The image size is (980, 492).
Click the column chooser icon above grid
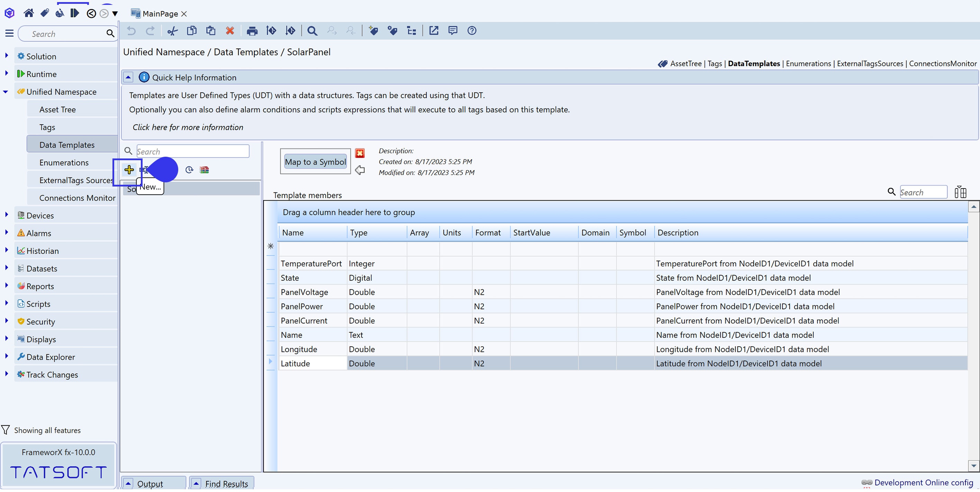(x=960, y=192)
